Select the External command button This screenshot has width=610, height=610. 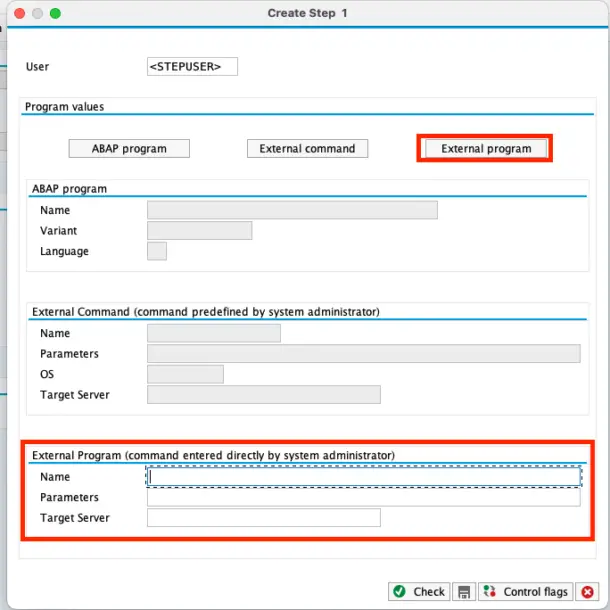307,149
